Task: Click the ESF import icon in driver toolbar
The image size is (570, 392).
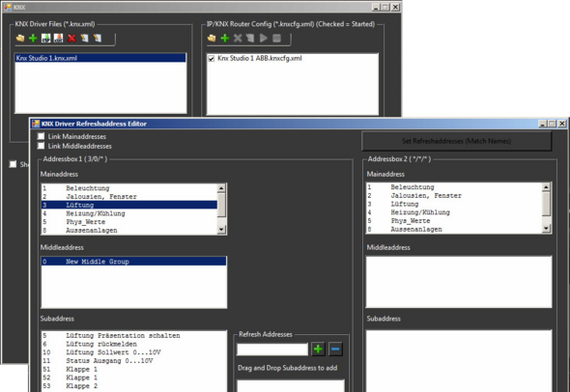Action: coord(45,38)
